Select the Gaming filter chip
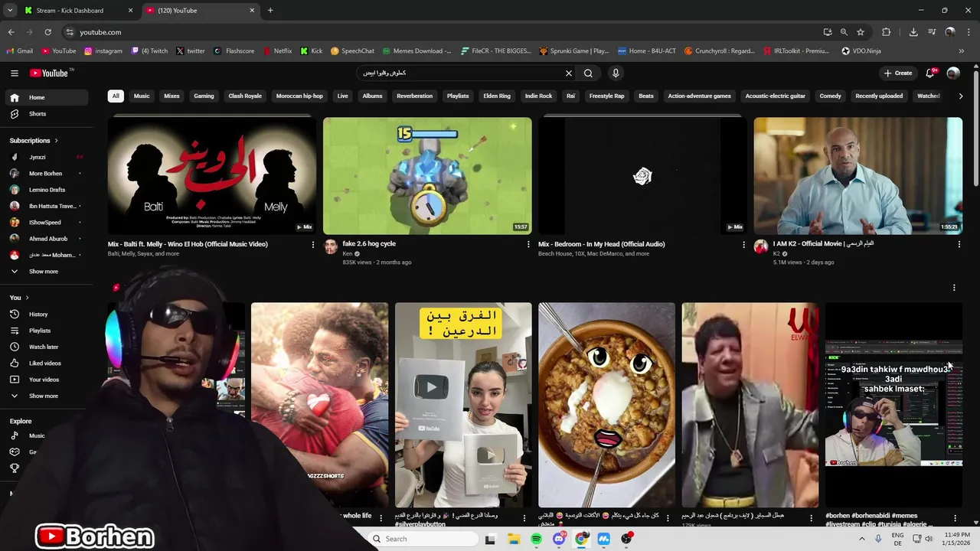The width and height of the screenshot is (980, 551). [x=204, y=96]
